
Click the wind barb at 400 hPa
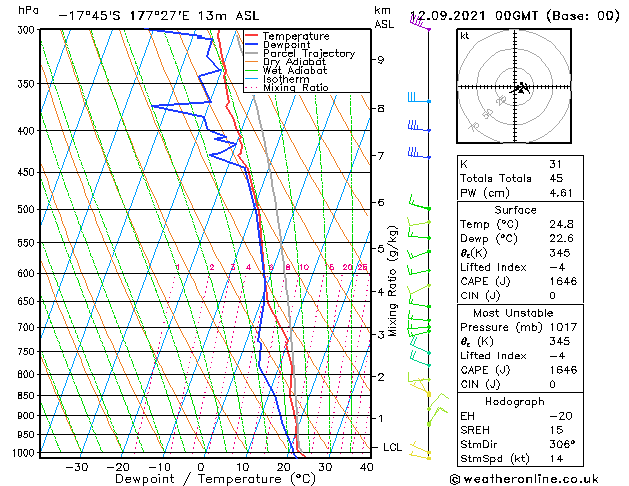(418, 127)
